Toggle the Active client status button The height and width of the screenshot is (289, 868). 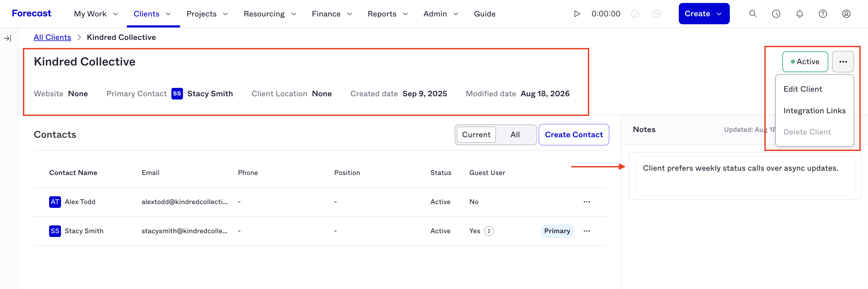pyautogui.click(x=805, y=61)
